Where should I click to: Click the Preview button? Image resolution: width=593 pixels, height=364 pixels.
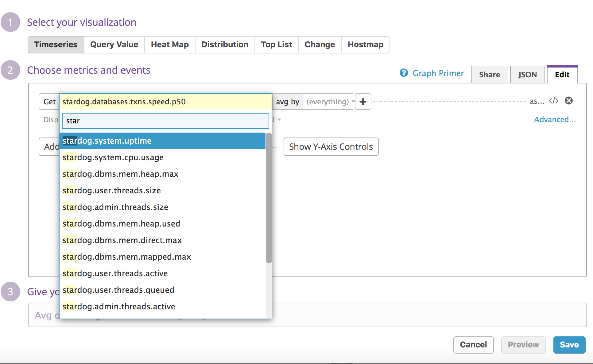[523, 345]
